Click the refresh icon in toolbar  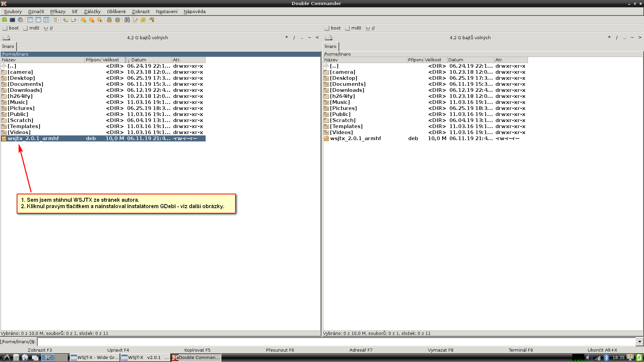coord(4,20)
